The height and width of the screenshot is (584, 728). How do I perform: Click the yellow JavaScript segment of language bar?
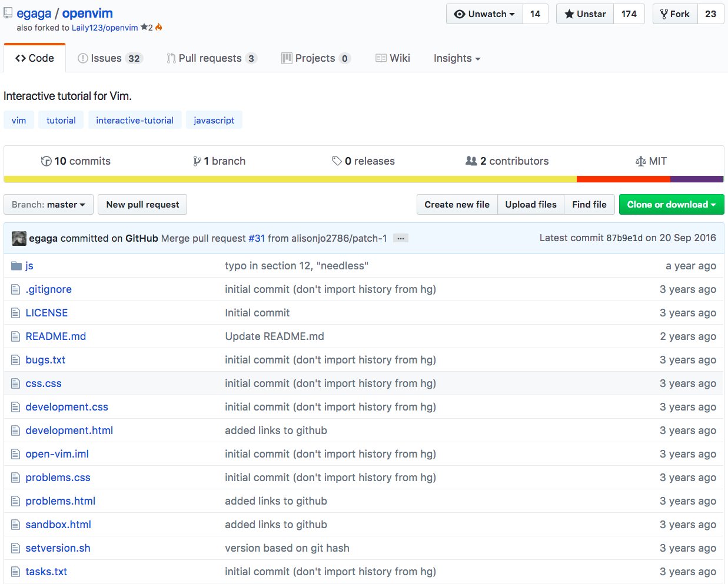pos(290,179)
